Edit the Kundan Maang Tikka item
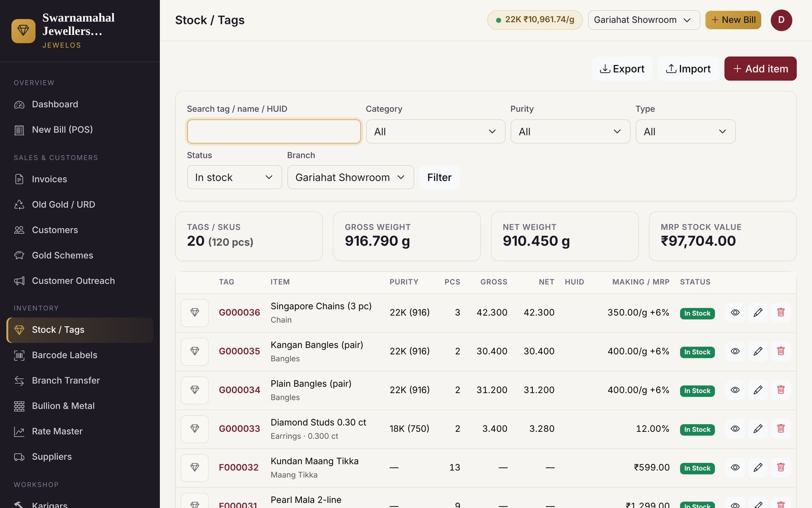The height and width of the screenshot is (508, 812). pos(758,467)
